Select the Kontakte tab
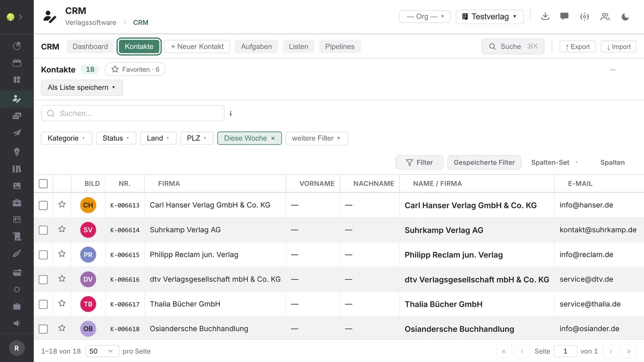 point(139,47)
